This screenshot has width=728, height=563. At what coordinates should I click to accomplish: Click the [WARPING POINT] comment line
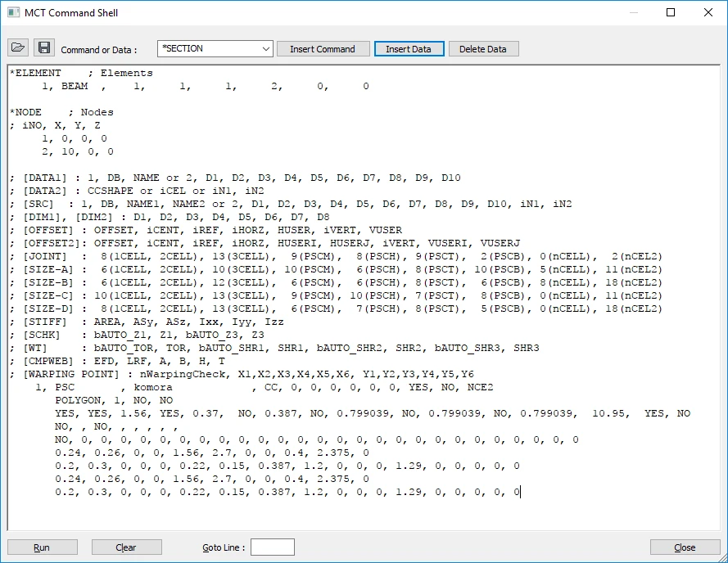[242, 374]
